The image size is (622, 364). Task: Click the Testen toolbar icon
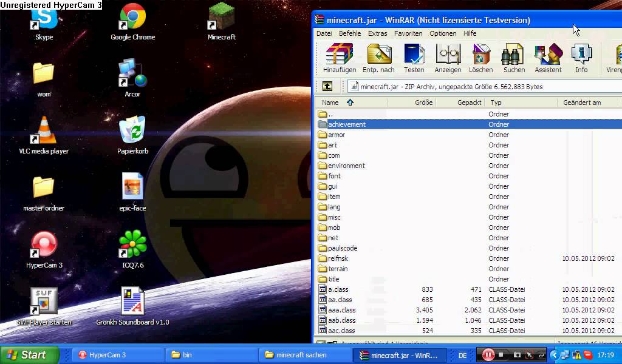coord(414,58)
